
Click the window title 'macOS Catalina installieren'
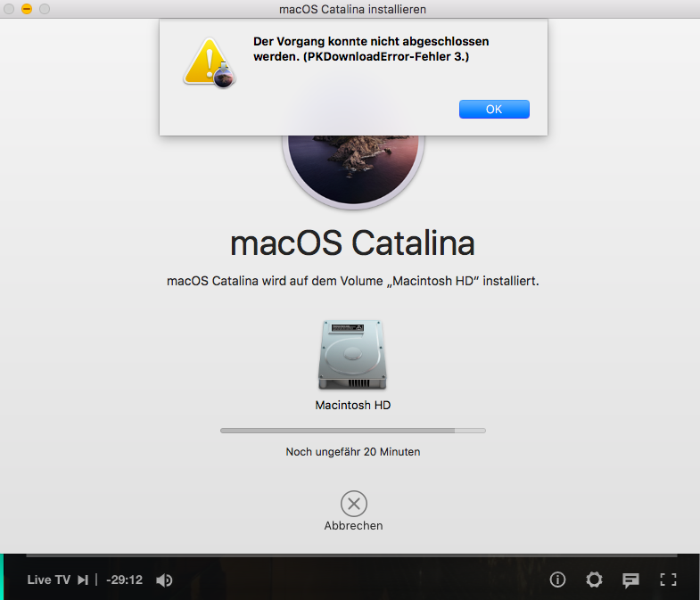coord(353,10)
